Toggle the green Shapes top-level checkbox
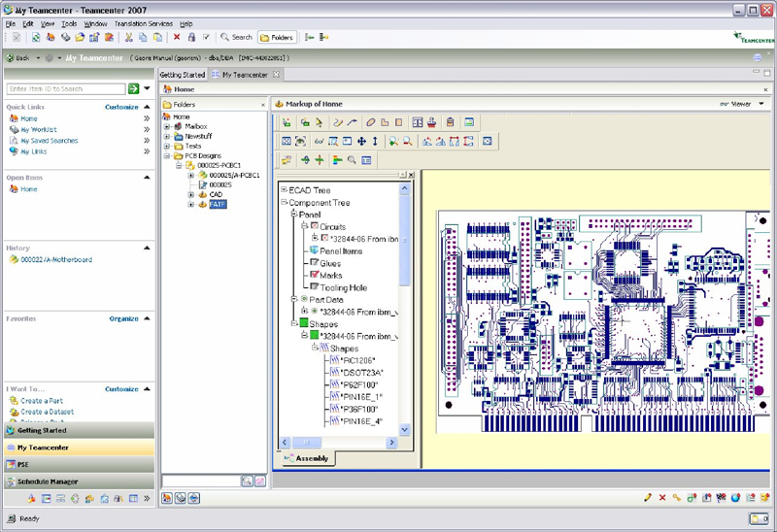777x532 pixels. pyautogui.click(x=304, y=323)
